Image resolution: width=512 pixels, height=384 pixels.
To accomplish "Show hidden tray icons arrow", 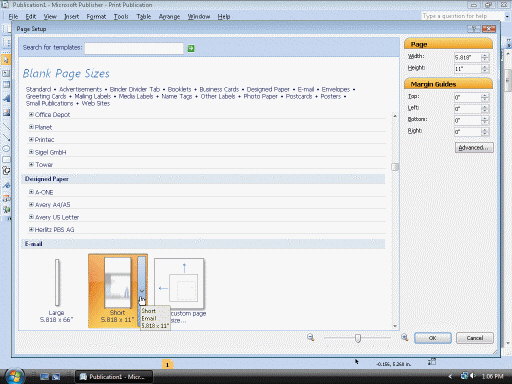I will coord(450,376).
